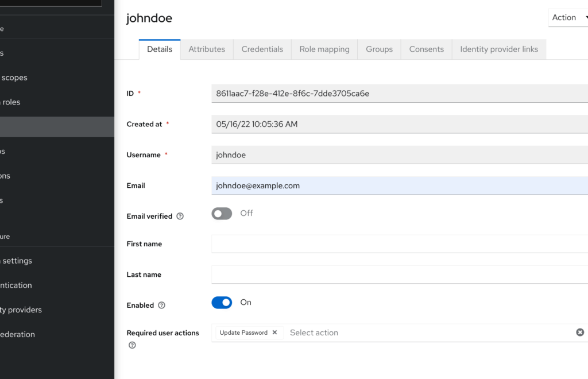This screenshot has height=379, width=588.
Task: View the Consents tab
Action: [x=426, y=49]
